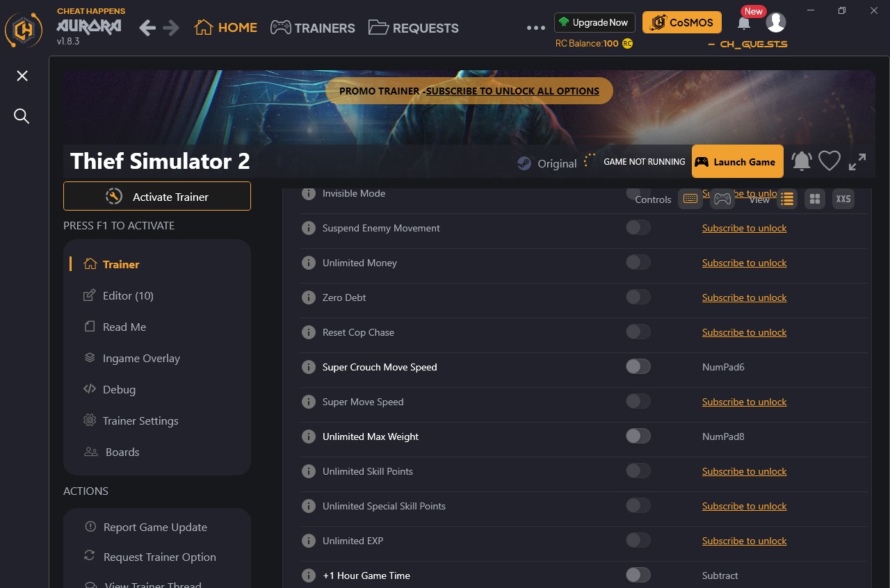The width and height of the screenshot is (890, 588).
Task: Open the three-dot more options menu
Action: pos(536,28)
